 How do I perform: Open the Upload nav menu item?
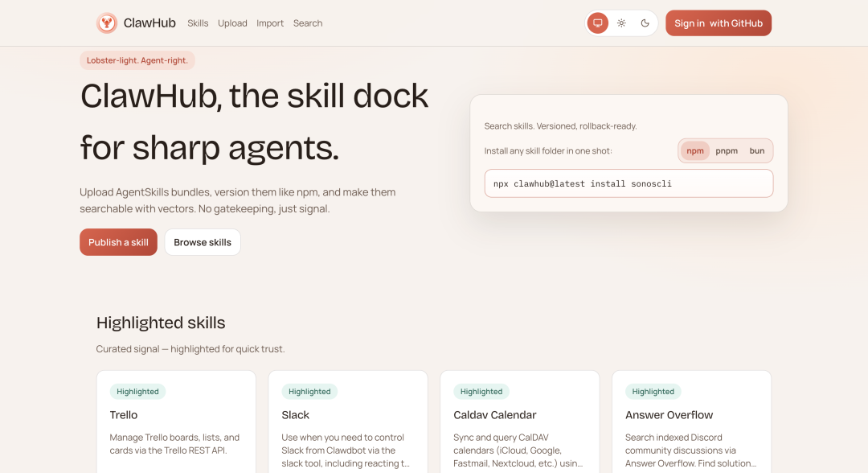point(232,23)
